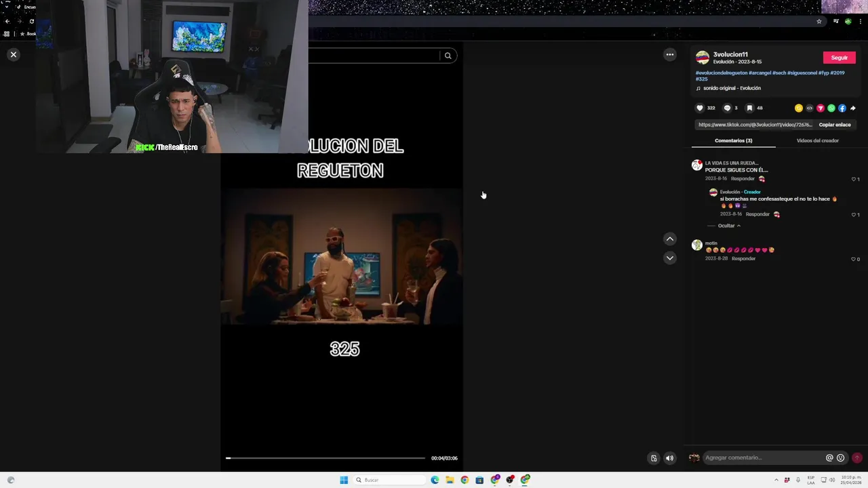Image resolution: width=868 pixels, height=488 pixels.
Task: Open LA VIDA ES UNA RUEDA profile avatar
Action: [697, 165]
